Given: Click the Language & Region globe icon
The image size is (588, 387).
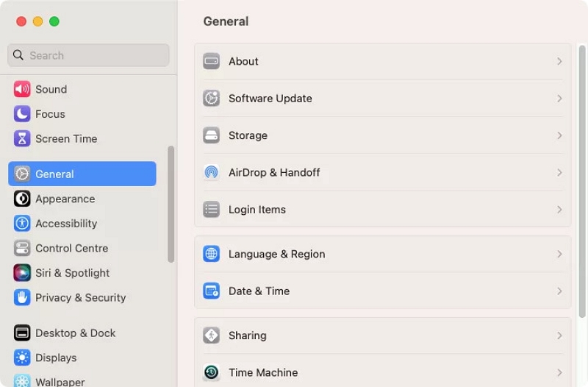Looking at the screenshot, I should [x=212, y=254].
